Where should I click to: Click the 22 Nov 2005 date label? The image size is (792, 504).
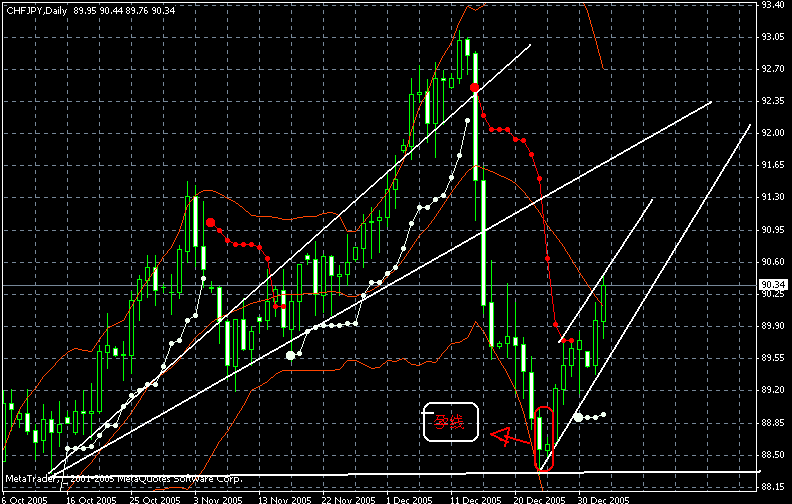[x=349, y=499]
